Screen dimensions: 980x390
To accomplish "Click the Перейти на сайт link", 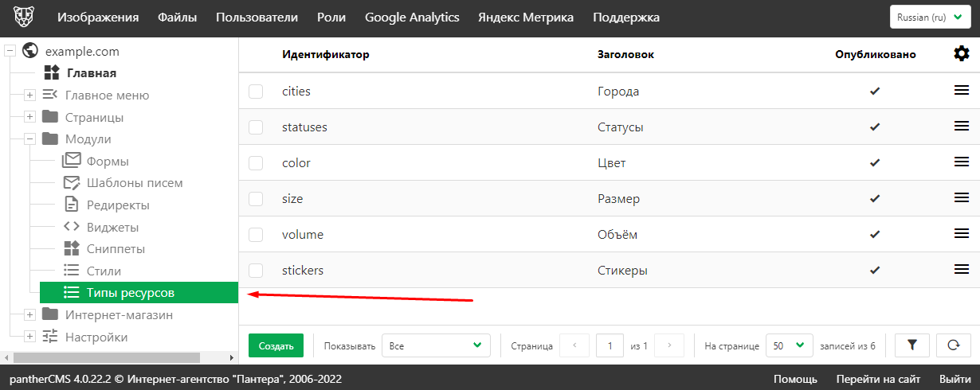I will tap(878, 379).
